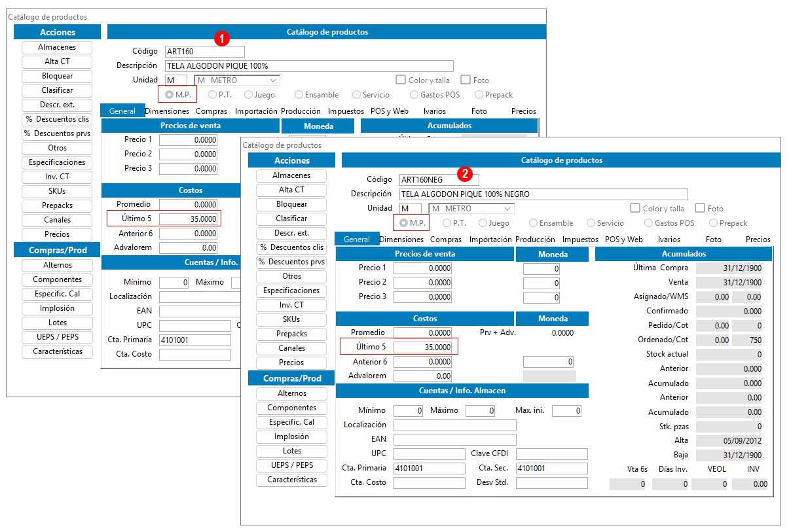Click Localización field in front ART160NEG window

[x=454, y=425]
